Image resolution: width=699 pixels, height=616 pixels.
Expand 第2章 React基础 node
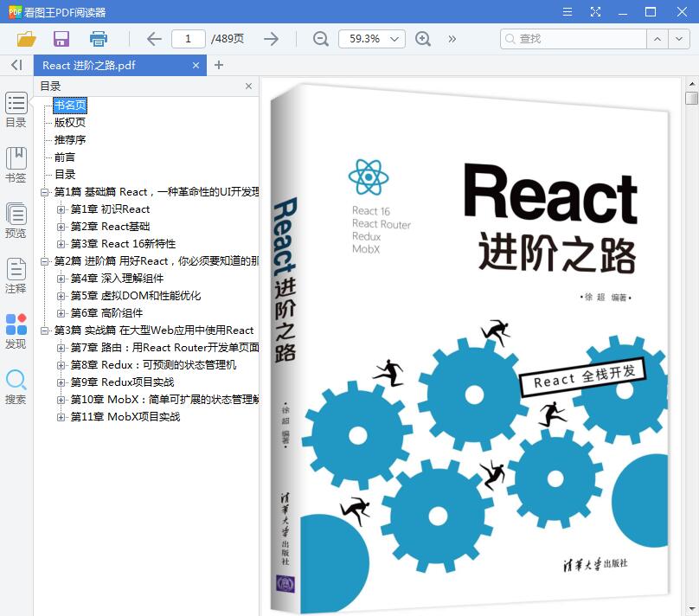61,227
